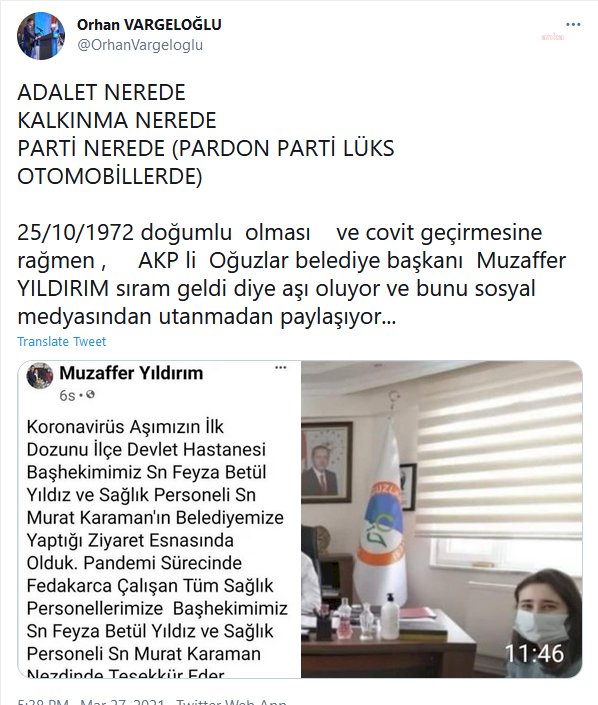Click the Translate Tweet link
Image resolution: width=598 pixels, height=705 pixels.
[x=62, y=342]
